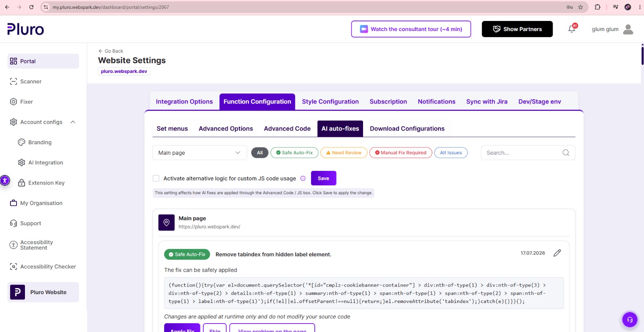The image size is (644, 332).
Task: Click the Safe Auto-Fix status badge on fix card
Action: coord(187,254)
